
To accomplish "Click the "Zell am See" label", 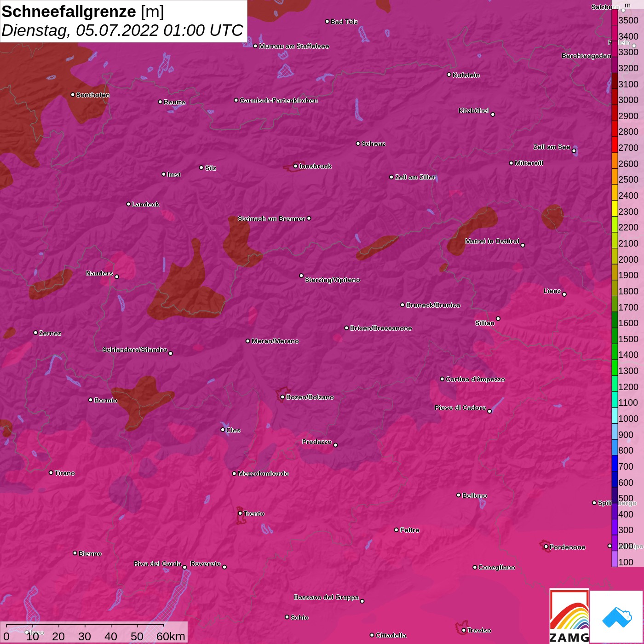I will [x=552, y=147].
